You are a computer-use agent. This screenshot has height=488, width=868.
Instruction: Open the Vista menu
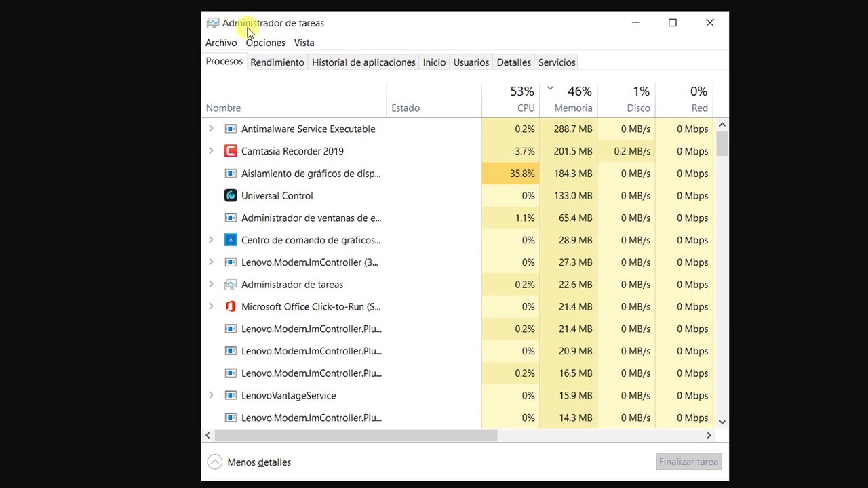pos(304,43)
